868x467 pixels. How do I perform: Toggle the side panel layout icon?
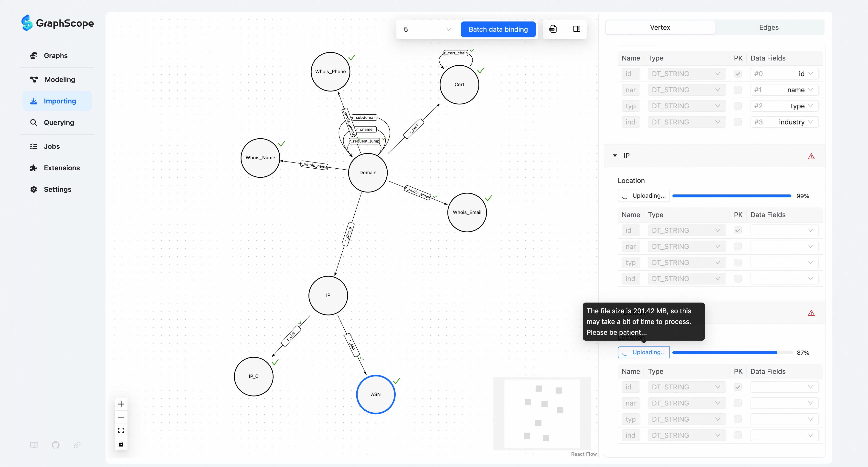coord(577,29)
